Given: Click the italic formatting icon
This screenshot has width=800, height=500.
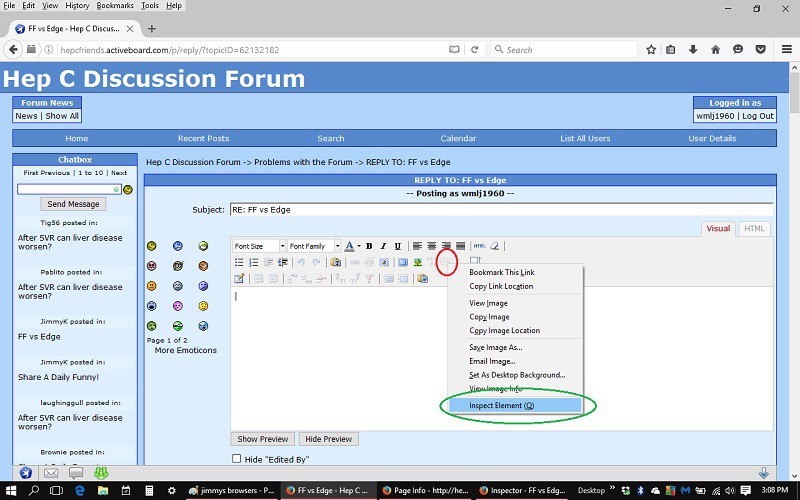Looking at the screenshot, I should tap(383, 246).
